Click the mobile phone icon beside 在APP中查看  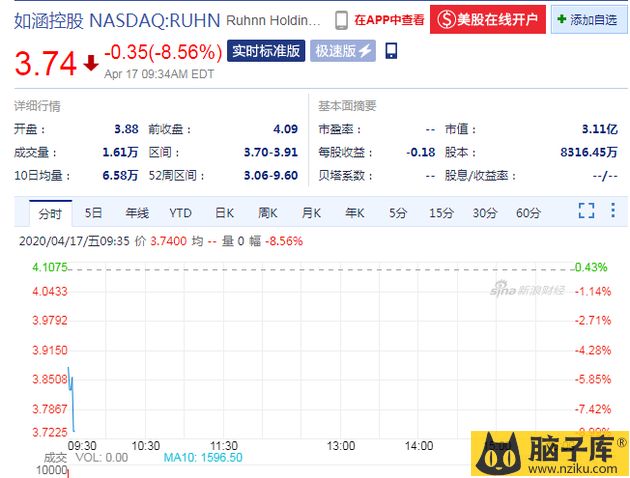(x=341, y=20)
